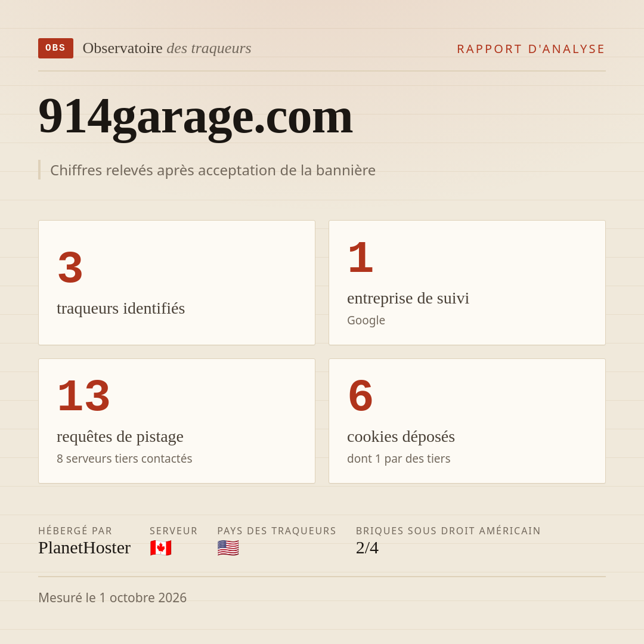Select the subtitle about acceptation de la bannière

tap(213, 170)
